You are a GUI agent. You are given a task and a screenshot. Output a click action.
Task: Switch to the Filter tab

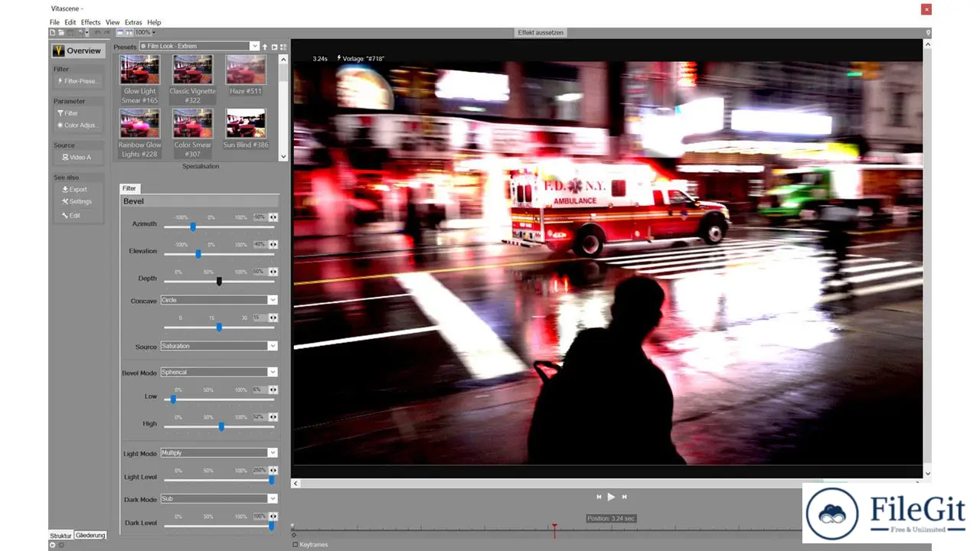(129, 188)
